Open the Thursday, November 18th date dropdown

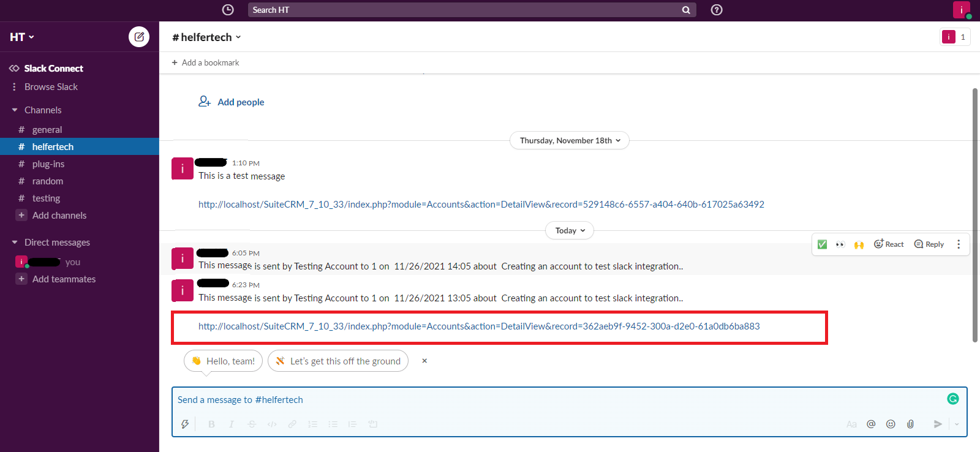[570, 140]
